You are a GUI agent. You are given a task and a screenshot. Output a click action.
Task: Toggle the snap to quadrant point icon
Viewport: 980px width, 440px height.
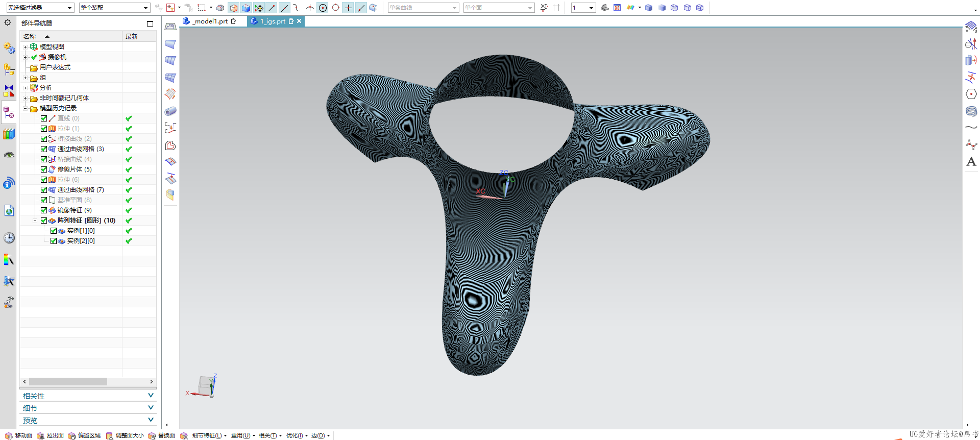(x=335, y=8)
